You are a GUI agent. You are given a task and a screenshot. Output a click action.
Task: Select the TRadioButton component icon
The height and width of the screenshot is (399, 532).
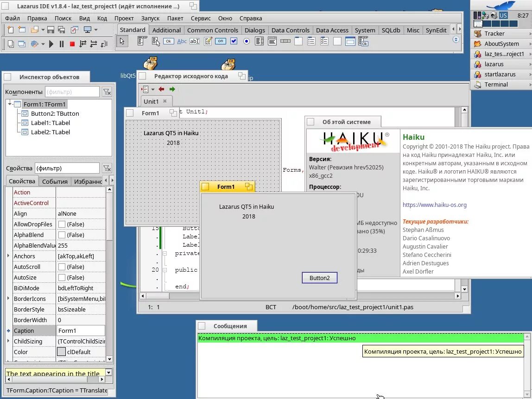point(247,41)
